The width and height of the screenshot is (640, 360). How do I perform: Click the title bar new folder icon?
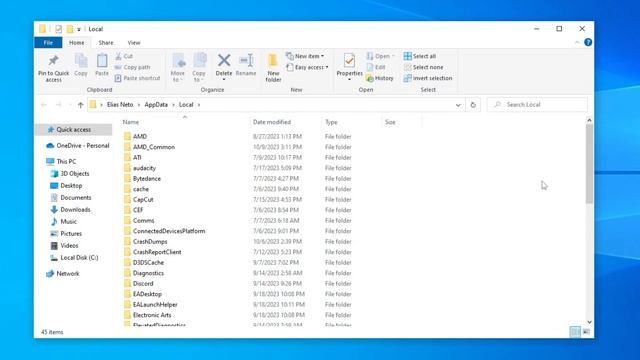pyautogui.click(x=70, y=29)
